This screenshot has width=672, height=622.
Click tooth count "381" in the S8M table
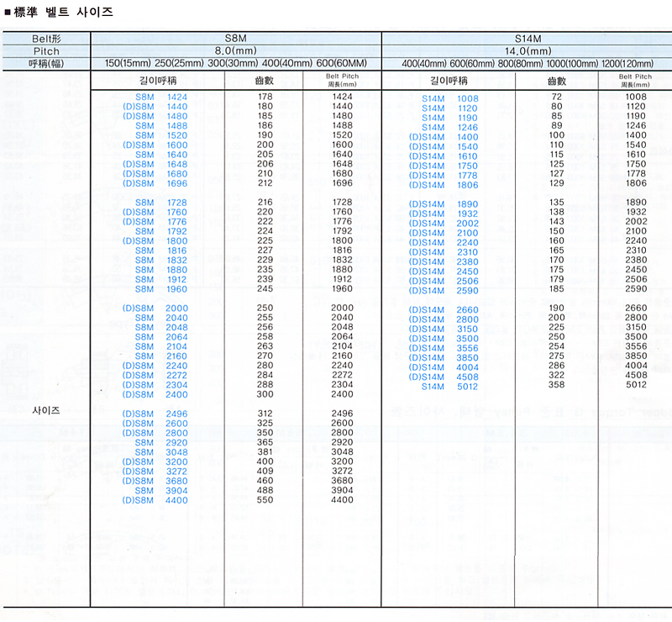pyautogui.click(x=265, y=451)
